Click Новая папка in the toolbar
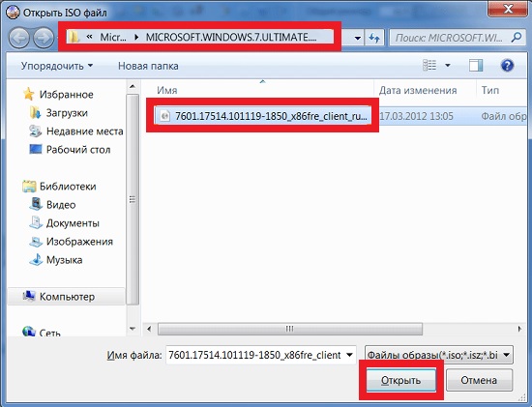The image size is (532, 407). pos(148,66)
